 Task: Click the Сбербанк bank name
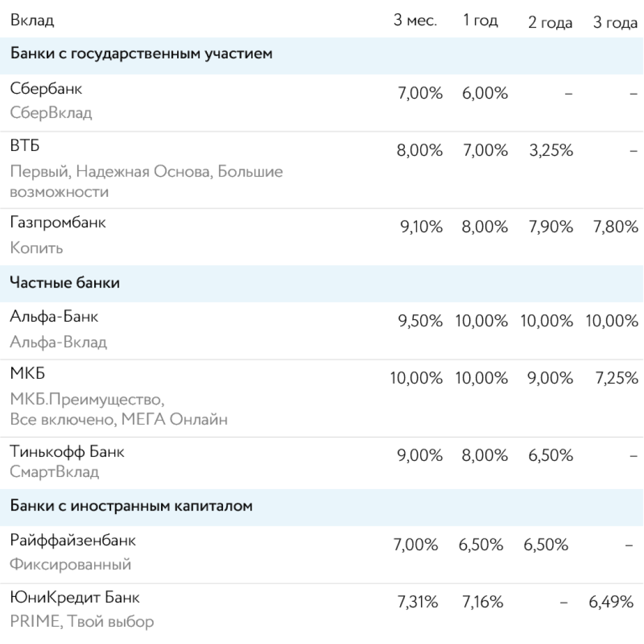click(46, 89)
